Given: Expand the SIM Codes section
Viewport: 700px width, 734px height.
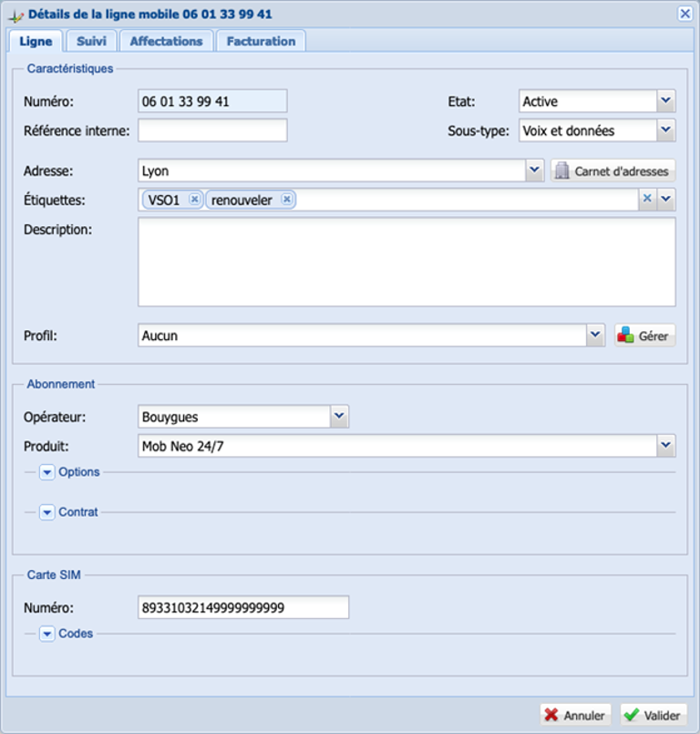Looking at the screenshot, I should coord(47,634).
